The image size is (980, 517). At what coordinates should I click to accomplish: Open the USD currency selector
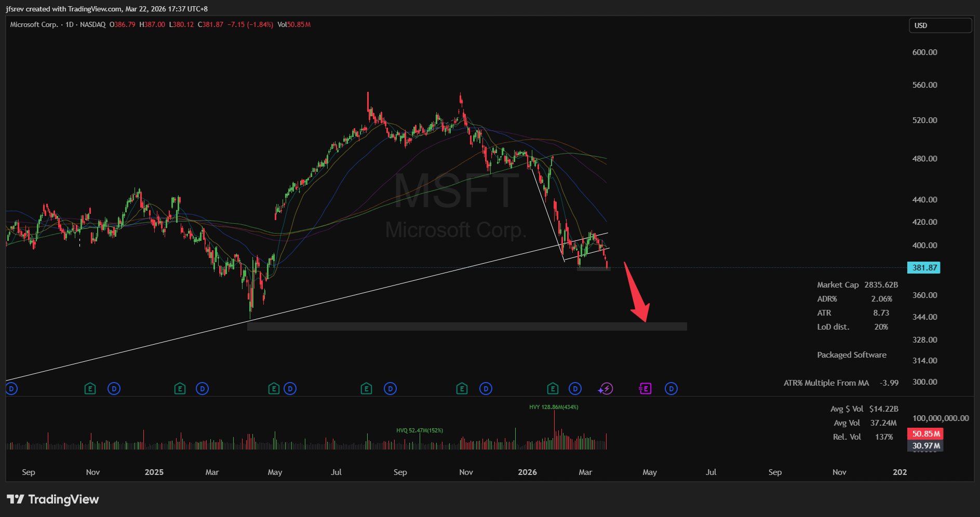940,25
